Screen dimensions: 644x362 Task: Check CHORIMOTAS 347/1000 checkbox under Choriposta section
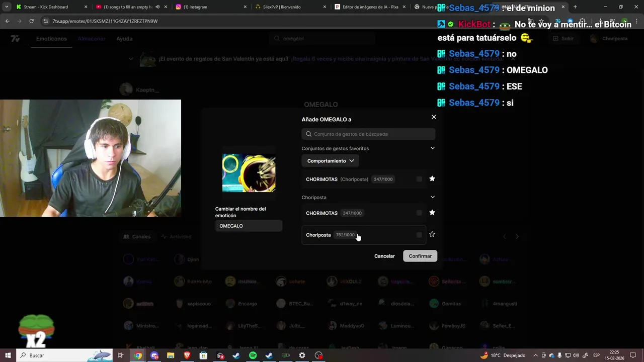pyautogui.click(x=419, y=213)
